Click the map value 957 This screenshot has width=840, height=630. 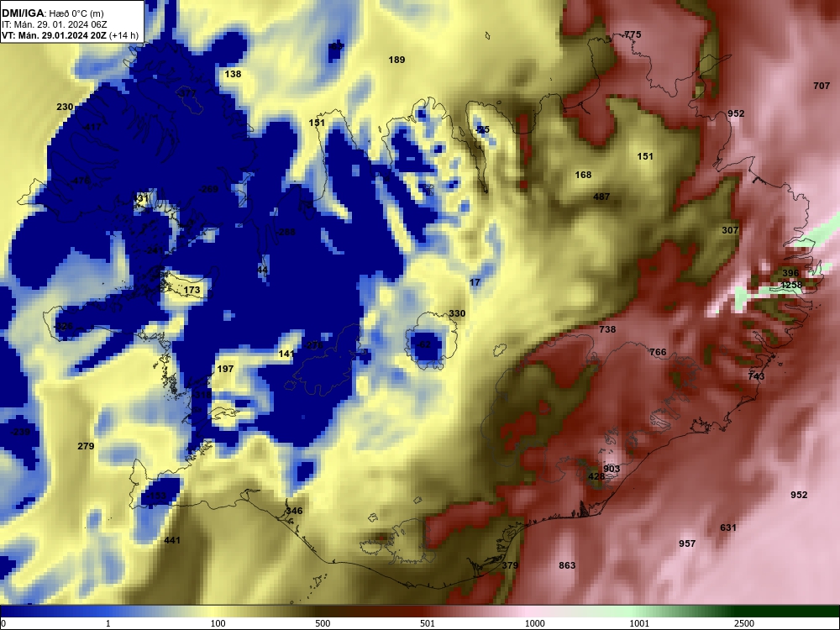coord(687,543)
